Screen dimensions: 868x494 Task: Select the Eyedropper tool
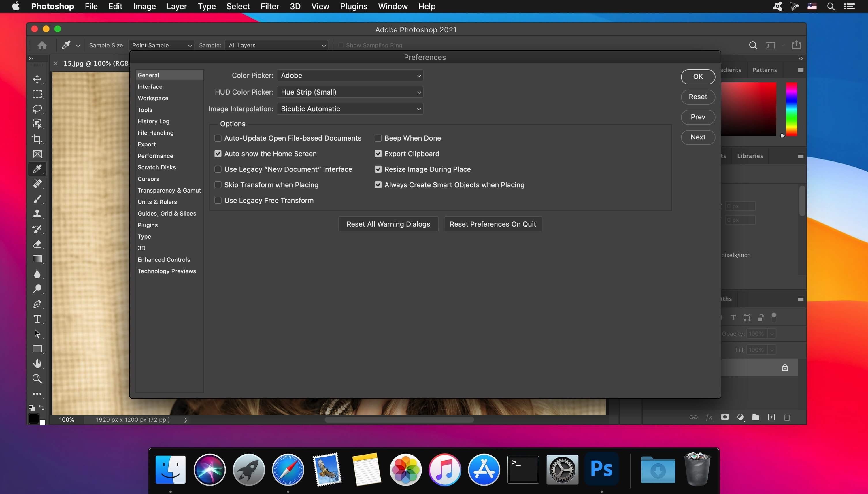[37, 169]
